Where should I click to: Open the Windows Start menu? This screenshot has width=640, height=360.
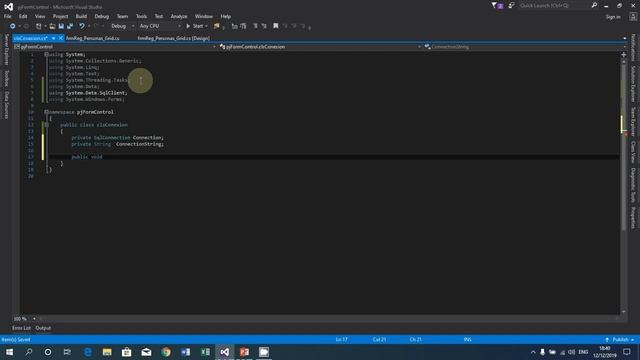coord(9,352)
